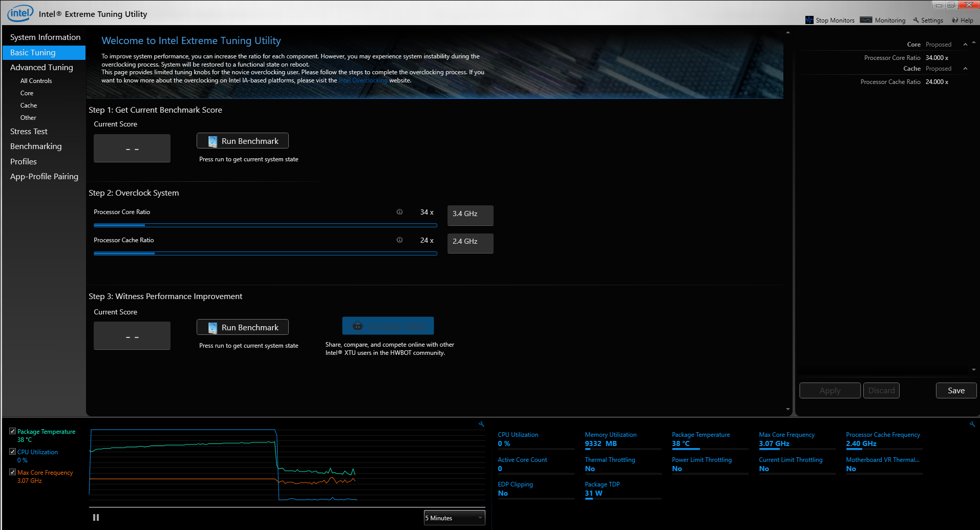Click the Processor Cache Ratio slider
Viewport: 980px width, 530px height.
tap(265, 253)
